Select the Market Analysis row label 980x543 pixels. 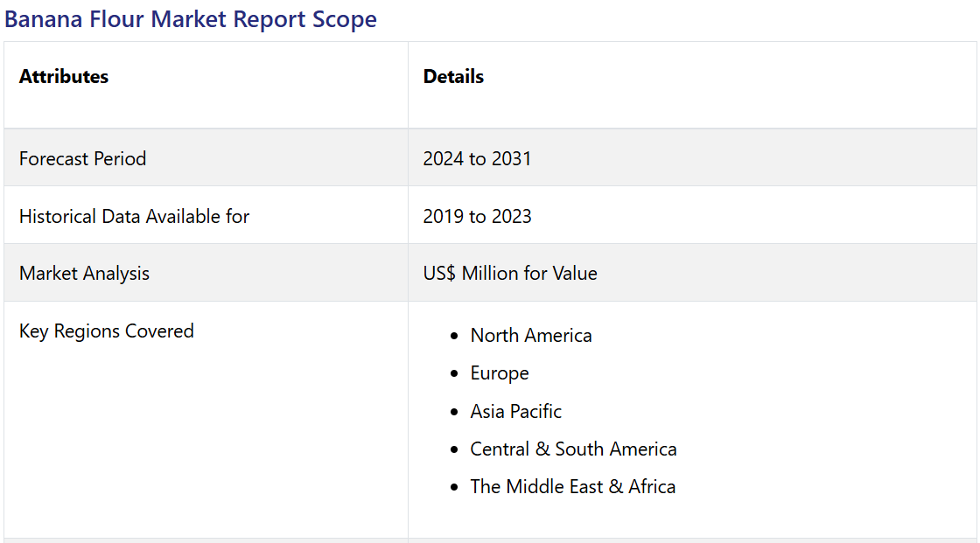click(84, 274)
